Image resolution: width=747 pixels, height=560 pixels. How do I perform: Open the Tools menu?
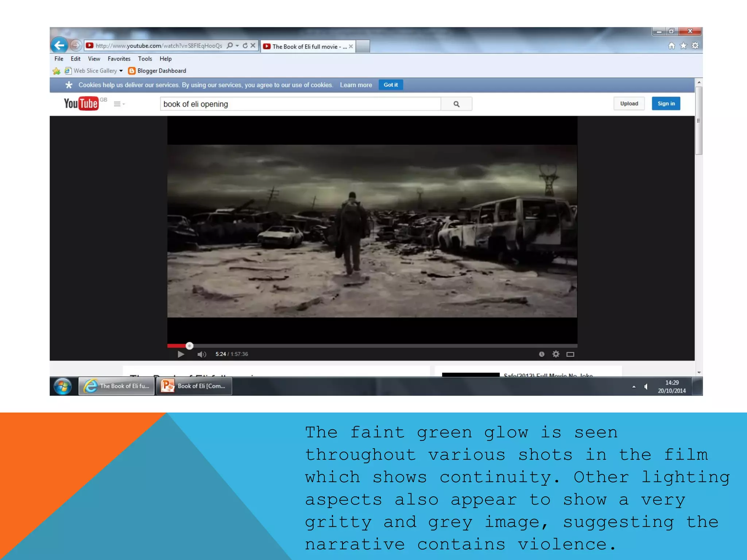[x=145, y=59]
